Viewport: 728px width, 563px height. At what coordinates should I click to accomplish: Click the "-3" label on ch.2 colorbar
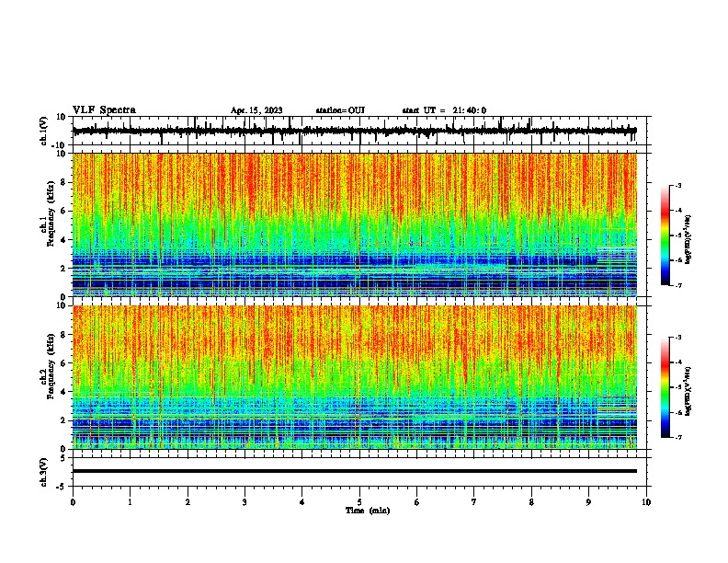[677, 338]
